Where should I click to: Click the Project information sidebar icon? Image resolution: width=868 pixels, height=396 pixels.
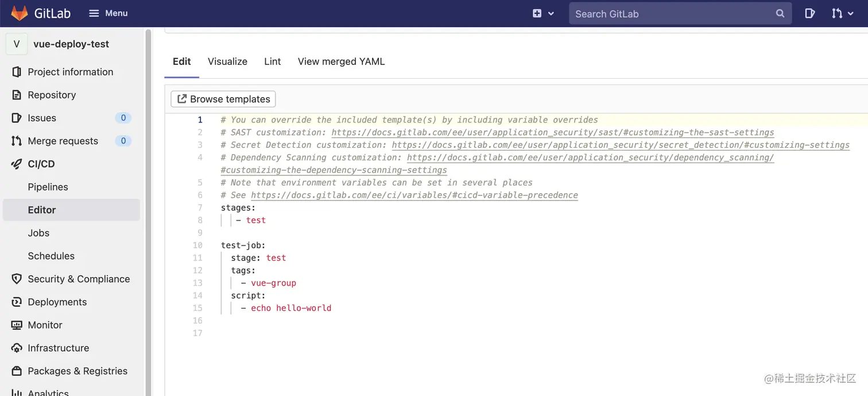(x=17, y=72)
